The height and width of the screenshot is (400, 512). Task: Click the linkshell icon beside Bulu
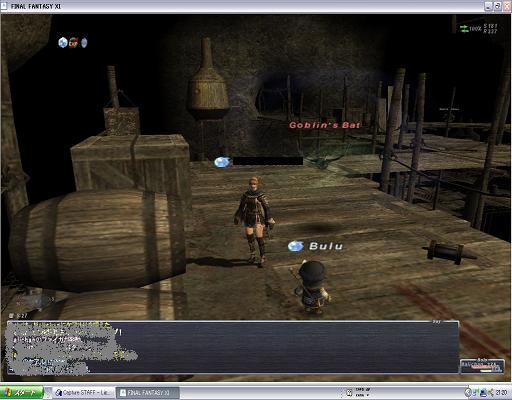click(x=296, y=246)
